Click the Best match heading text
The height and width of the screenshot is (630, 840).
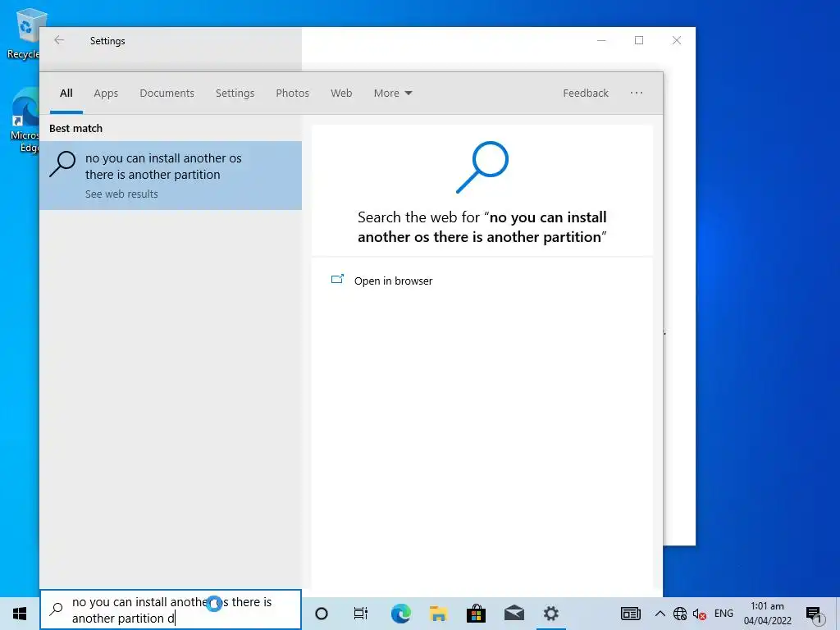(x=75, y=129)
